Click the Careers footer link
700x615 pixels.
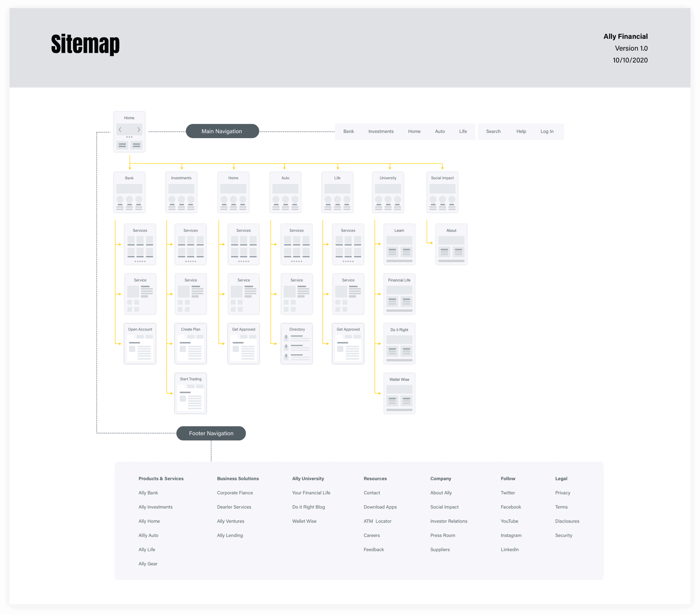(x=372, y=535)
